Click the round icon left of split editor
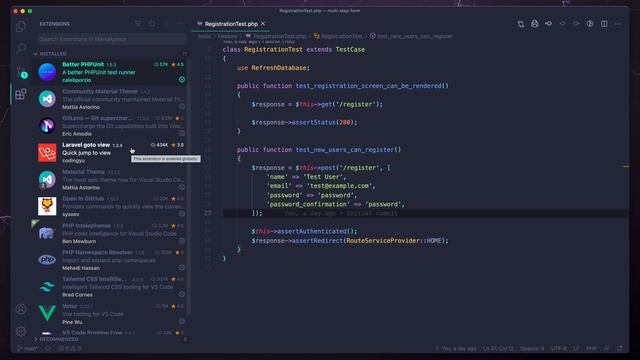This screenshot has width=640, height=360. pyautogui.click(x=590, y=24)
